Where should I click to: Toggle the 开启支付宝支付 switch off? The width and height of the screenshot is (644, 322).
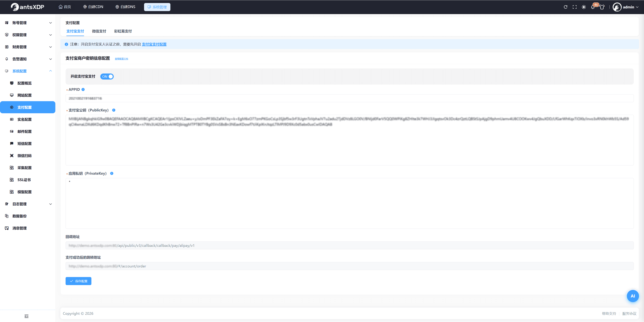click(107, 77)
